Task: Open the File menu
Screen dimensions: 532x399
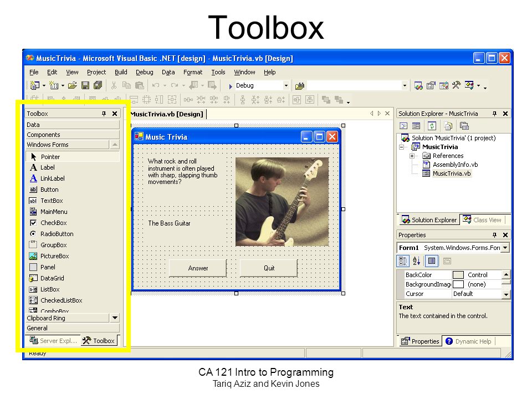Action: [x=34, y=72]
